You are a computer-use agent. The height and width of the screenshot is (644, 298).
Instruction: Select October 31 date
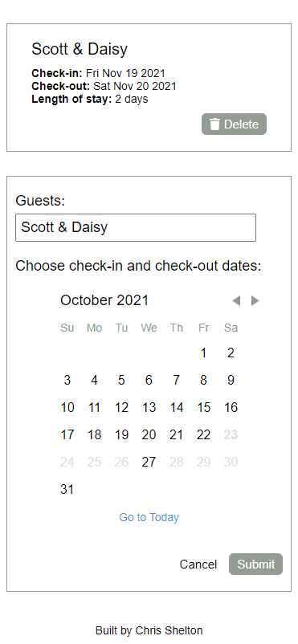pos(67,489)
